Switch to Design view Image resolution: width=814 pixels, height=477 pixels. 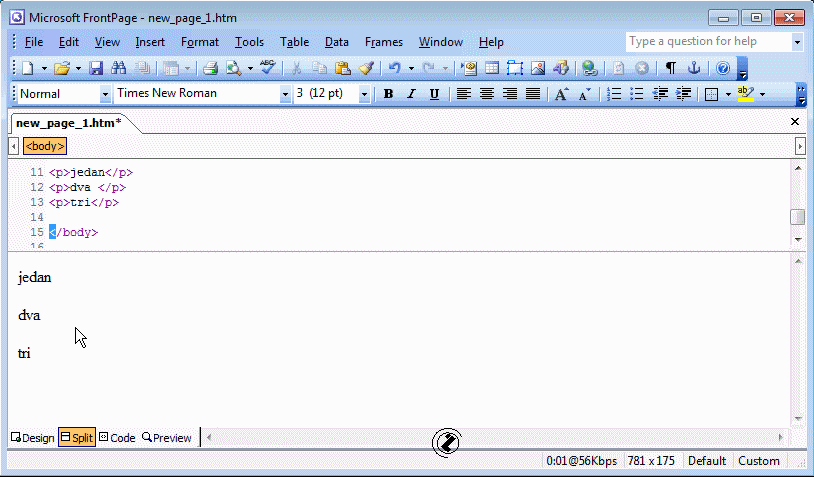32,438
